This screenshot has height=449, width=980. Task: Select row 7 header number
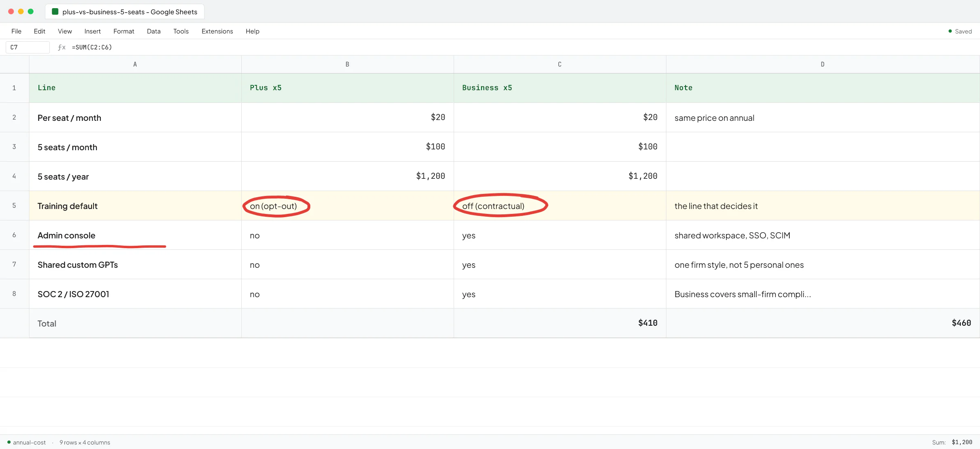pyautogui.click(x=14, y=265)
